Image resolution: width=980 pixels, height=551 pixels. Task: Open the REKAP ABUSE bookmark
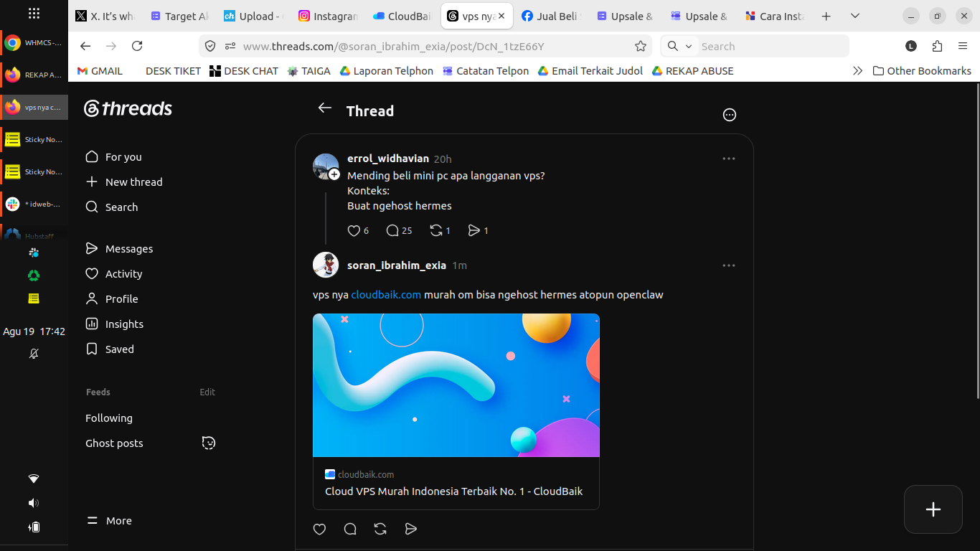(692, 71)
